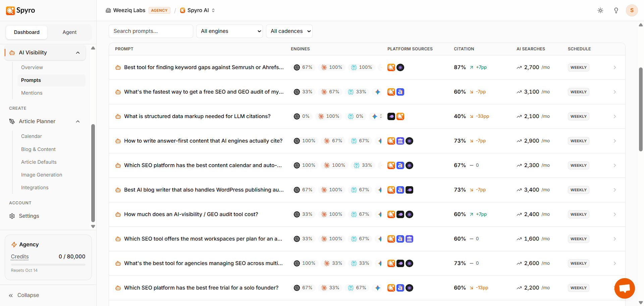Screen dimensions: 644x306
Task: Click the Weeziq Labs breadcrumb link
Action: [129, 10]
